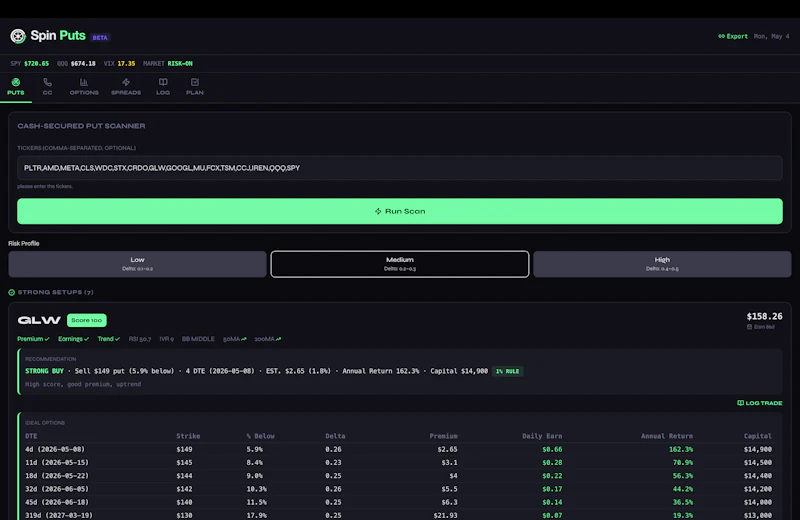The width and height of the screenshot is (800, 520).
Task: Click the Annual Return column header
Action: tap(667, 436)
